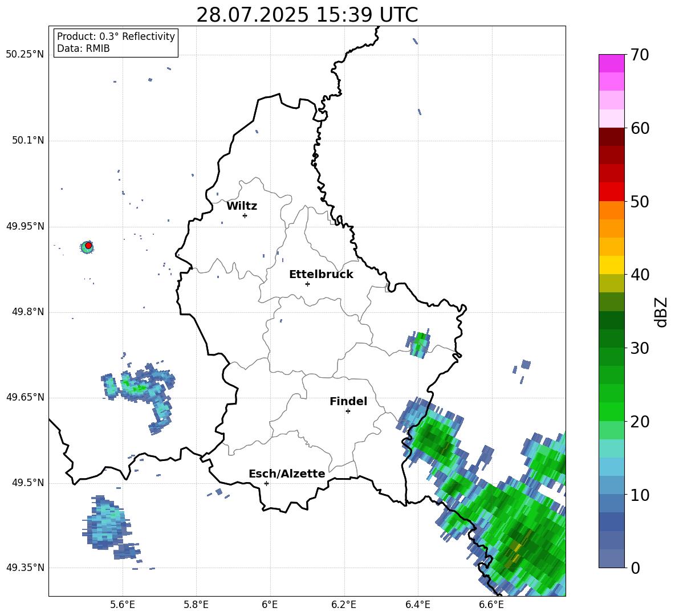Select the Wiltz city label
The height and width of the screenshot is (616, 675).
point(242,206)
